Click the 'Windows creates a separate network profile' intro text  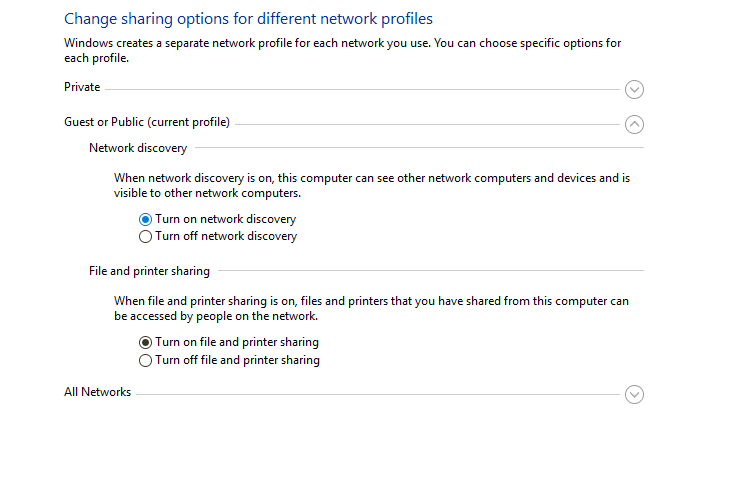[x=343, y=51]
